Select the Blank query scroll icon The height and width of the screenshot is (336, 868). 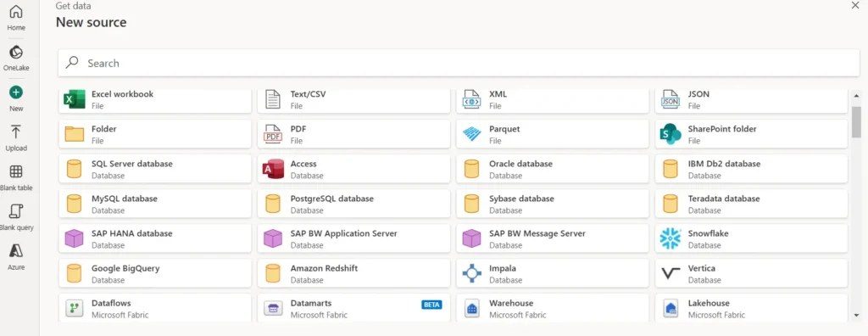click(x=16, y=211)
